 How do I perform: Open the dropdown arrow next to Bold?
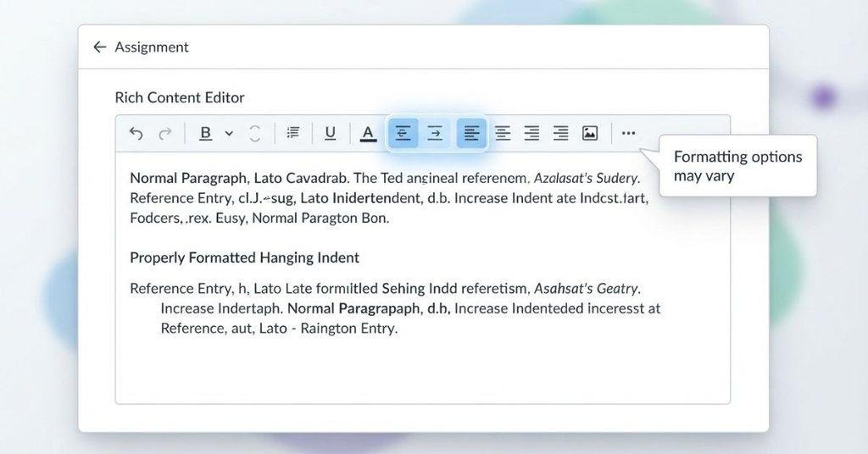coord(229,133)
